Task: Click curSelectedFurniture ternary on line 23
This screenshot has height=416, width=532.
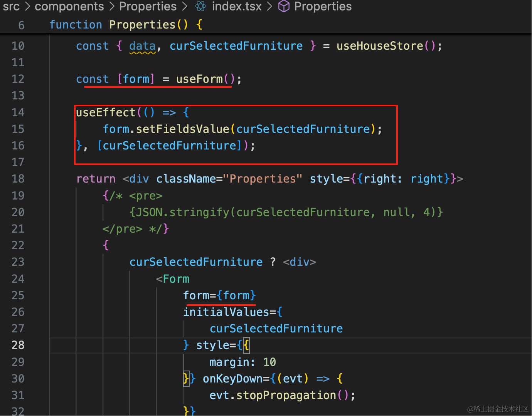Action: click(x=196, y=262)
